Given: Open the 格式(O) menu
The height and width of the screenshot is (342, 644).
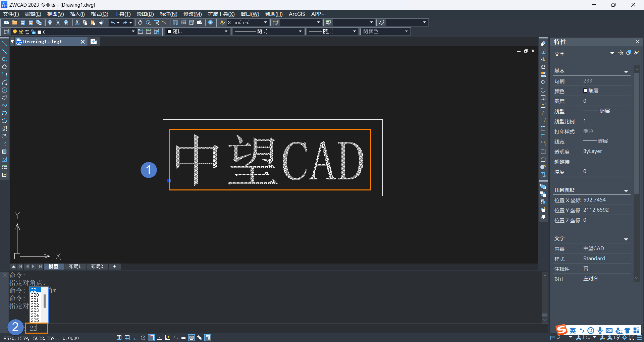Looking at the screenshot, I should [100, 14].
